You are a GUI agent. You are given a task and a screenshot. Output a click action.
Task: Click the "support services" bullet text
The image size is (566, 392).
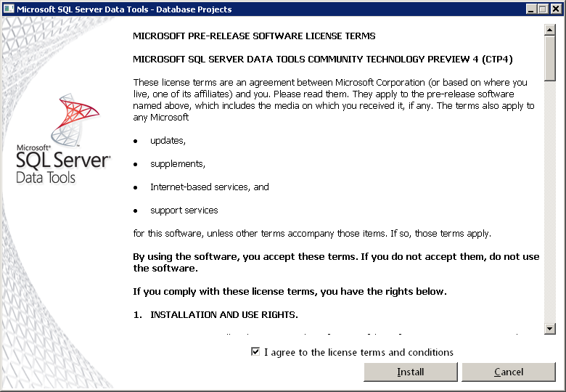pos(184,211)
